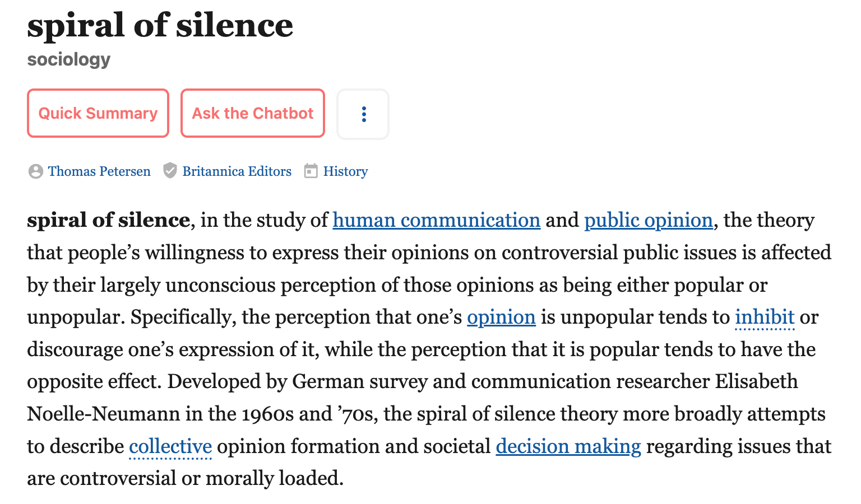The image size is (861, 504).
Task: Click the spiral of silence heading
Action: tap(160, 26)
